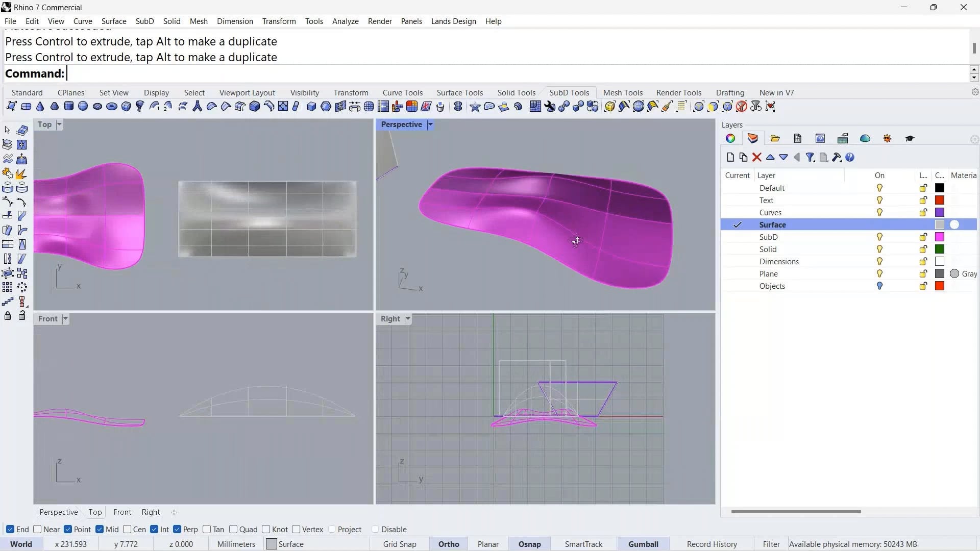Toggle Ortho mode in the status bar
980x551 pixels.
click(448, 544)
